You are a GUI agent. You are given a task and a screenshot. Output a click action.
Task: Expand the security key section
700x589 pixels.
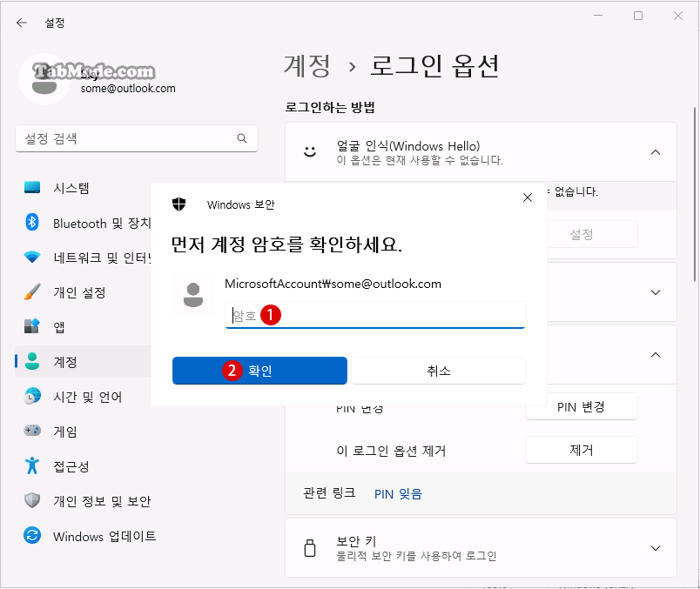pyautogui.click(x=656, y=548)
